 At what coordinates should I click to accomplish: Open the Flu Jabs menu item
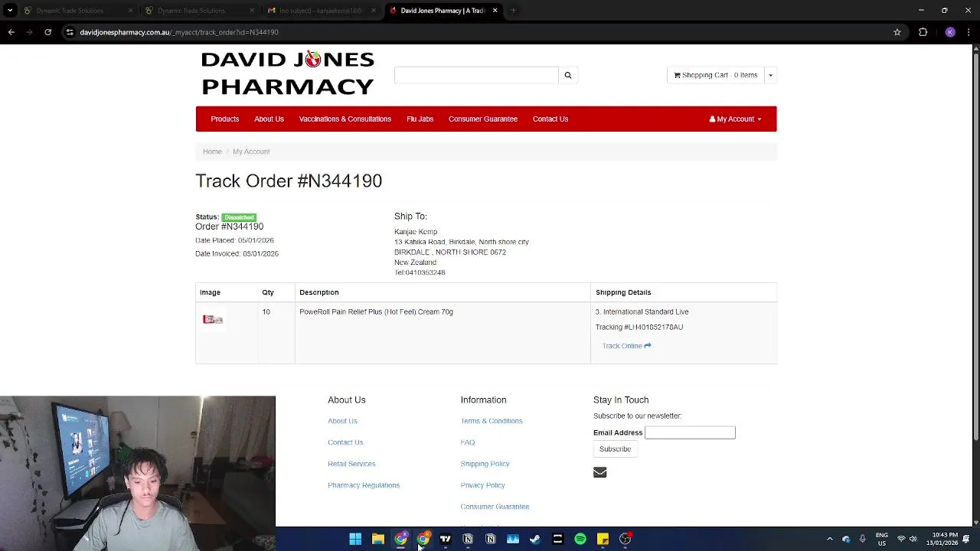pos(420,119)
